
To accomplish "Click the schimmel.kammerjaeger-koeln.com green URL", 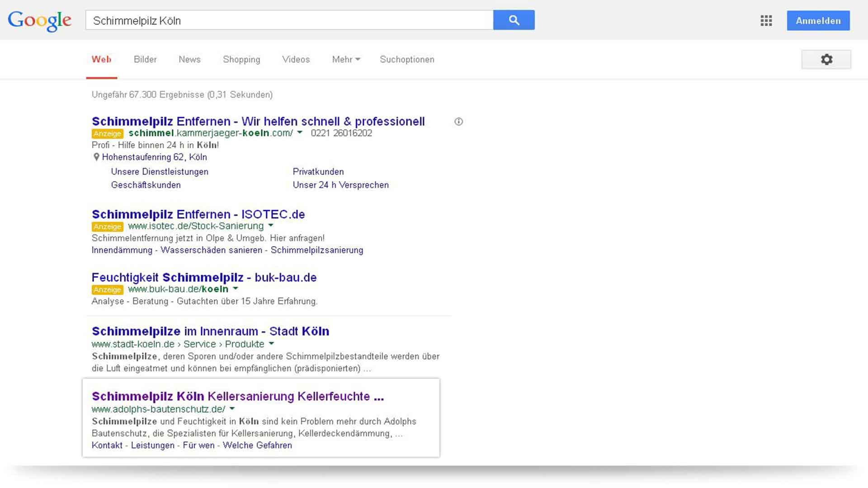I will [211, 133].
